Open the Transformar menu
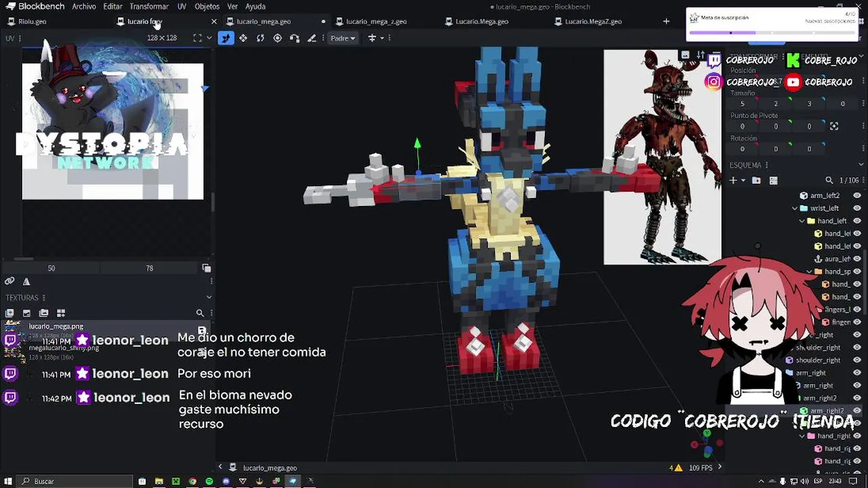Image resolution: width=868 pixels, height=488 pixels. [x=149, y=6]
